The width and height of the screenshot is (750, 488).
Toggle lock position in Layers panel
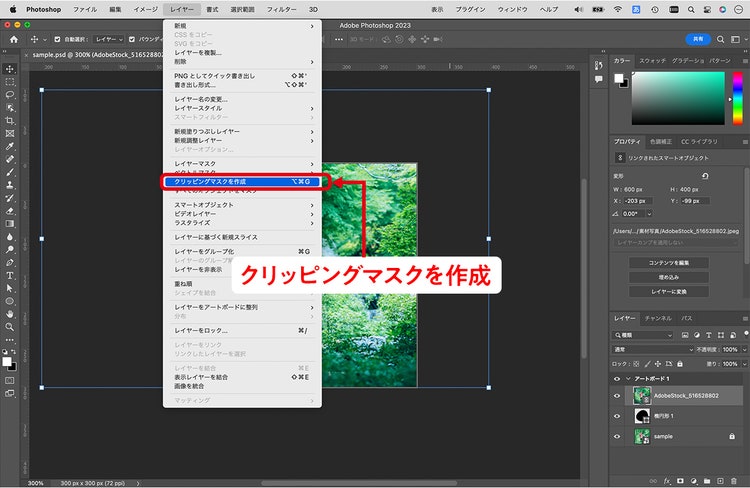[x=658, y=364]
